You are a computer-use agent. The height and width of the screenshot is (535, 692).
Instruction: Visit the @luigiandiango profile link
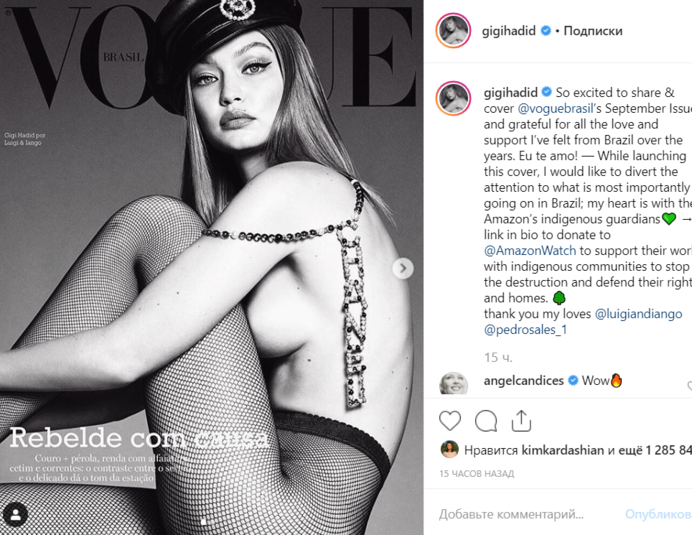tap(638, 313)
